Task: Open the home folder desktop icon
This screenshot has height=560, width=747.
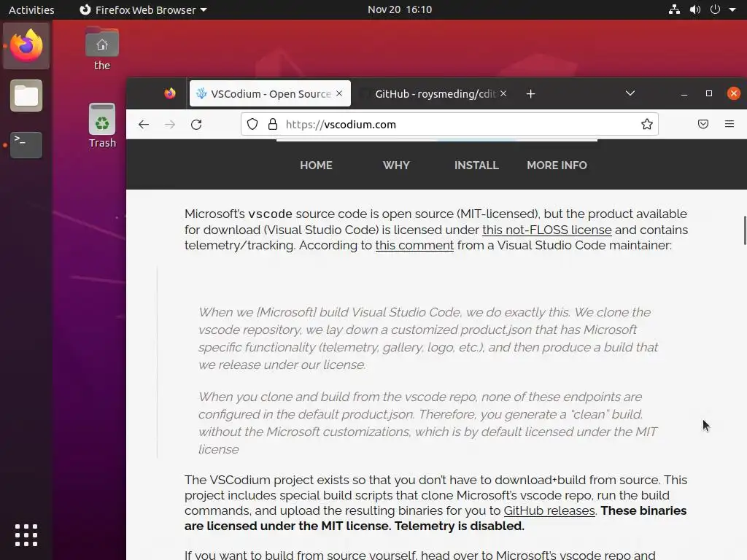Action: tap(102, 49)
